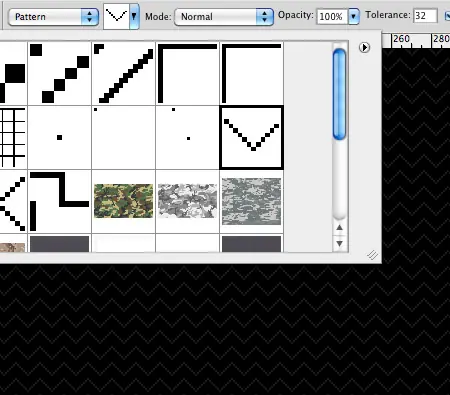Open the Mode Normal blending dropdown

[224, 17]
